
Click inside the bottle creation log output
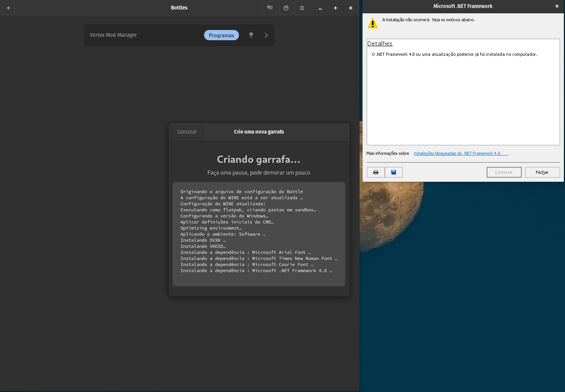click(x=259, y=234)
